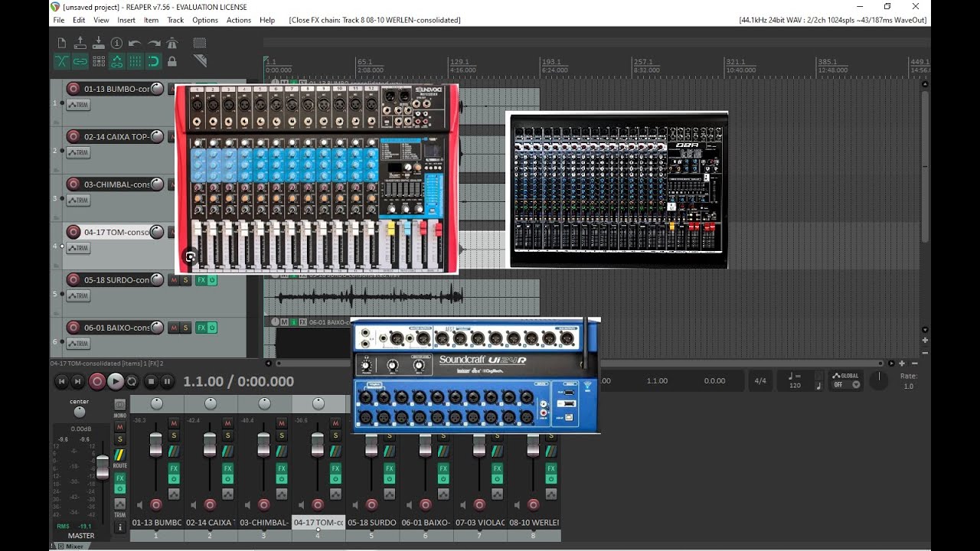Click TRIM envelope button on 02-14 CAIXA TOP track

click(78, 153)
